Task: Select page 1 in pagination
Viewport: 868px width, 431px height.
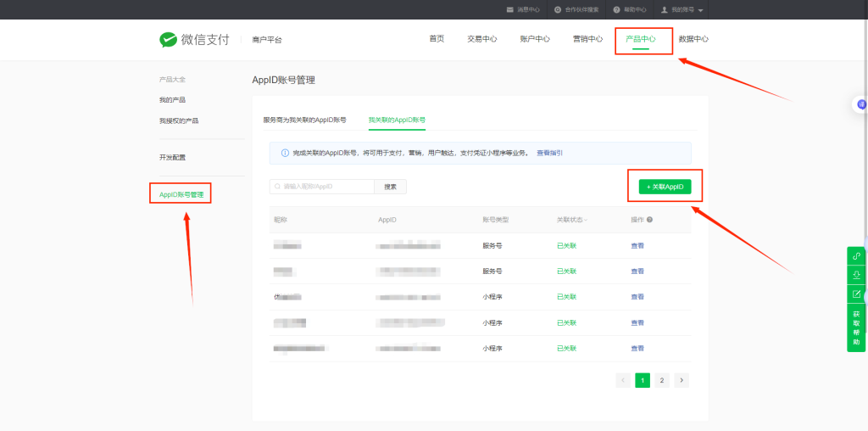Action: (643, 380)
